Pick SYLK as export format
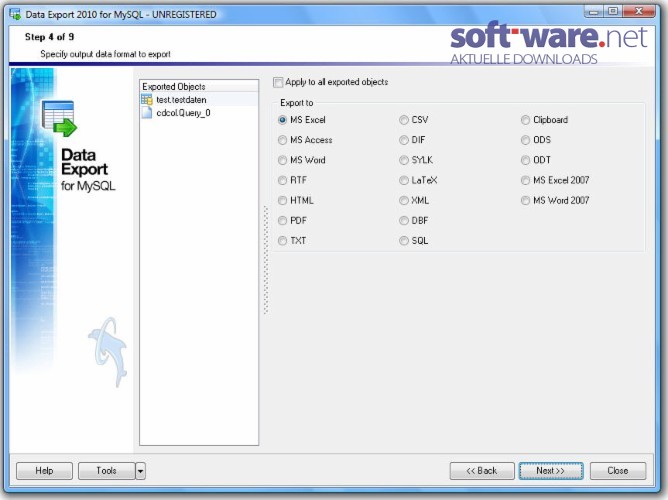This screenshot has width=668, height=500. 403,160
